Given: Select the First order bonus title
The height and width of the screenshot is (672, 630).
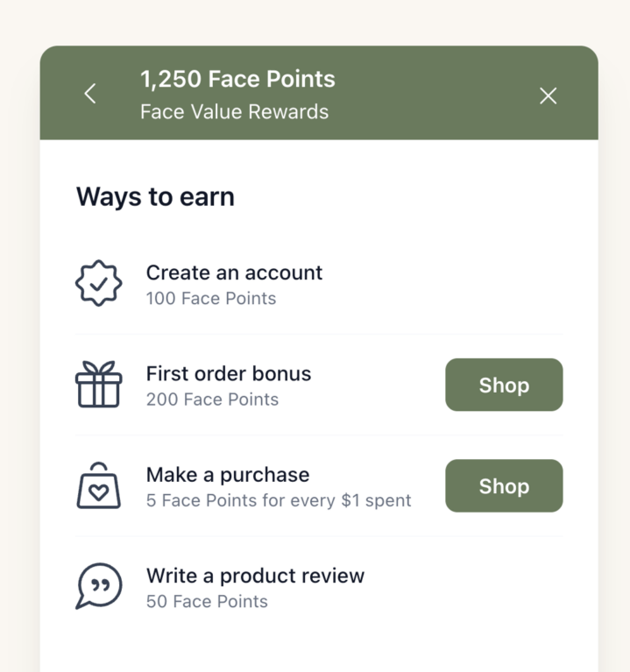Looking at the screenshot, I should [228, 373].
